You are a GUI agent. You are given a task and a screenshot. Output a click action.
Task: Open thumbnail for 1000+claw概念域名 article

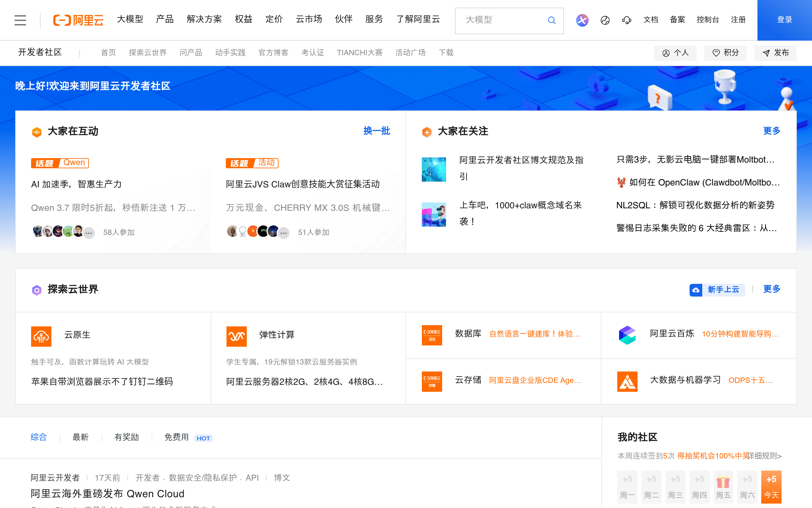(x=434, y=214)
